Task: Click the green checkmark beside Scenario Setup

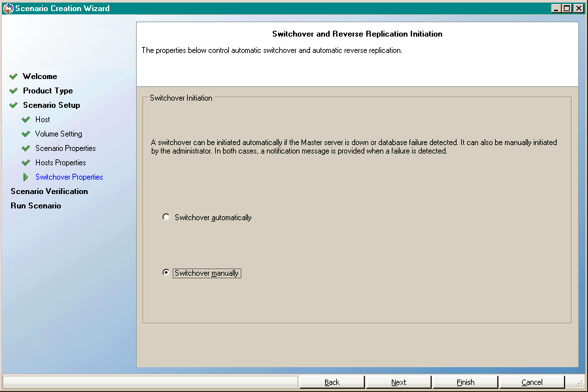Action: (x=14, y=105)
